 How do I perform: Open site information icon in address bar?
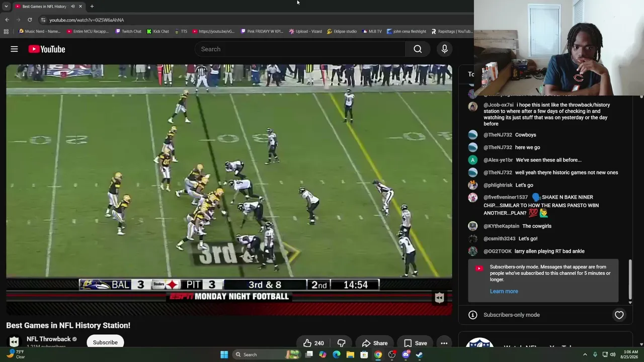[x=43, y=20]
